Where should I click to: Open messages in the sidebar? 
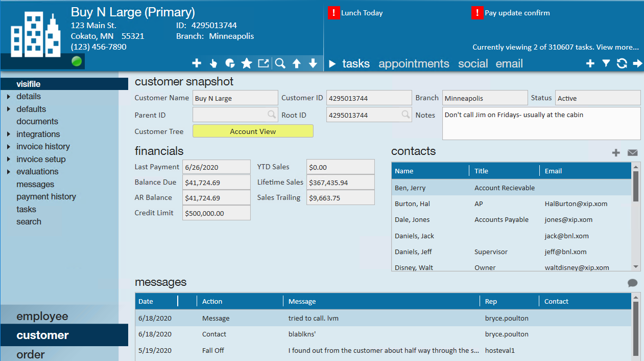pos(35,184)
